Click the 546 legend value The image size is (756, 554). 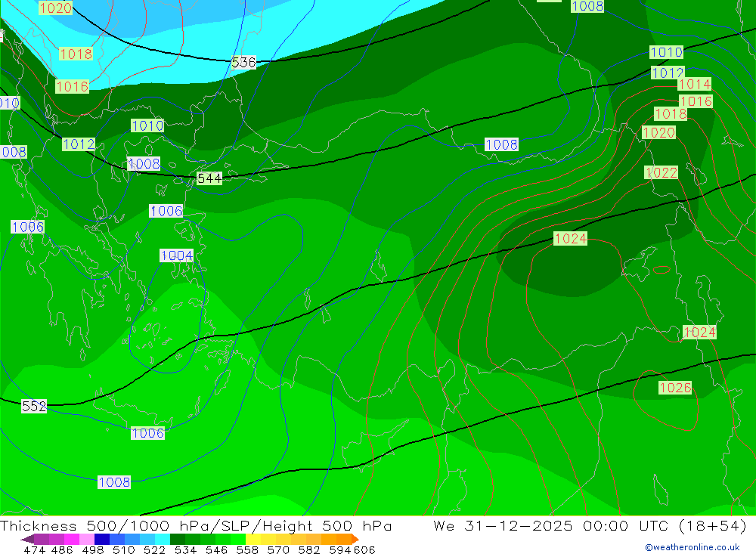coord(216,549)
